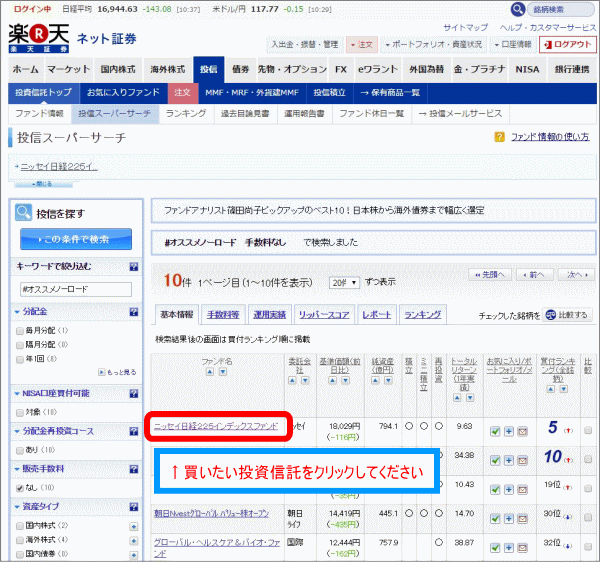Uncheck the 販売手数料 なし checkbox
Screen dimensions: 600x562
pyautogui.click(x=20, y=488)
